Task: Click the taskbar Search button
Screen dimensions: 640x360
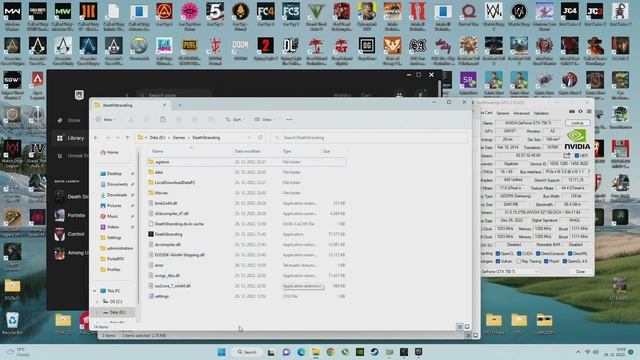Action: [x=247, y=352]
